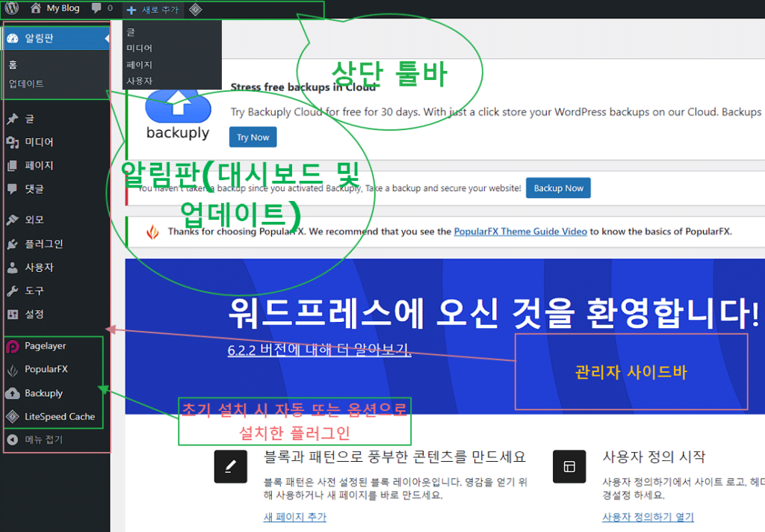Screen dimensions: 765x532
Task: Click the layout icon beside 사용자 정의 시작
Action: (569, 466)
